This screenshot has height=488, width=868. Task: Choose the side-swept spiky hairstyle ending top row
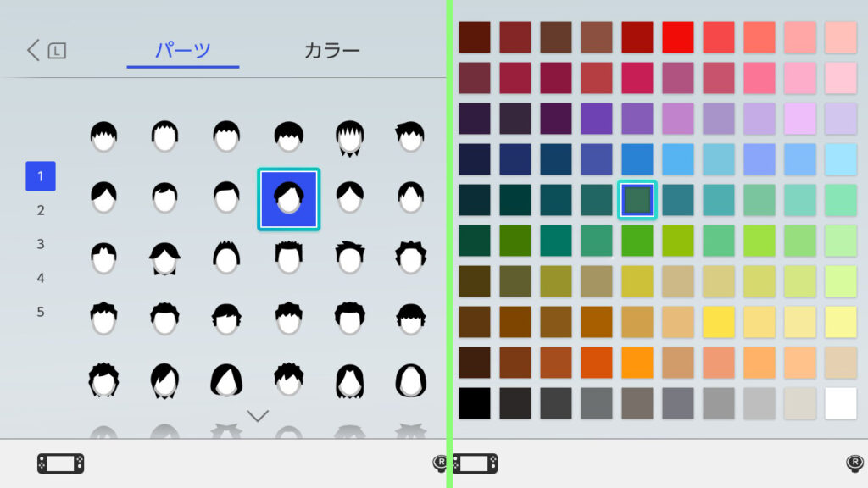pos(411,136)
